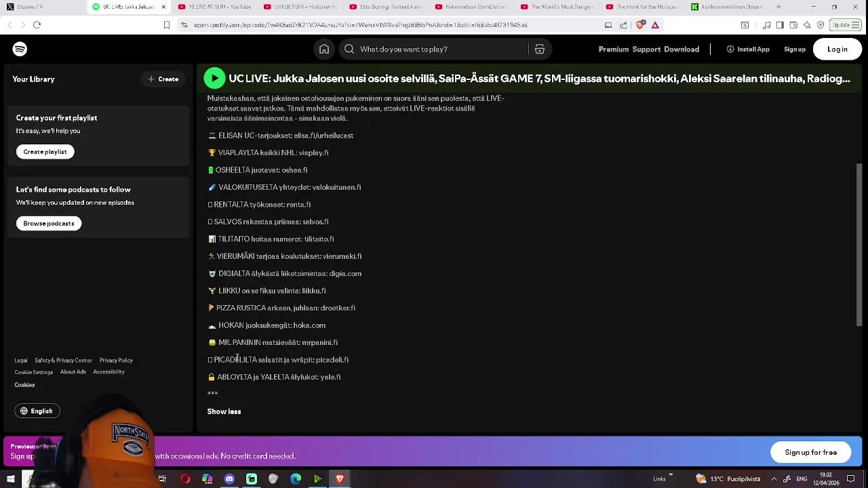This screenshot has width=868, height=488.
Task: Go to Spotify Home icon
Action: [x=324, y=49]
